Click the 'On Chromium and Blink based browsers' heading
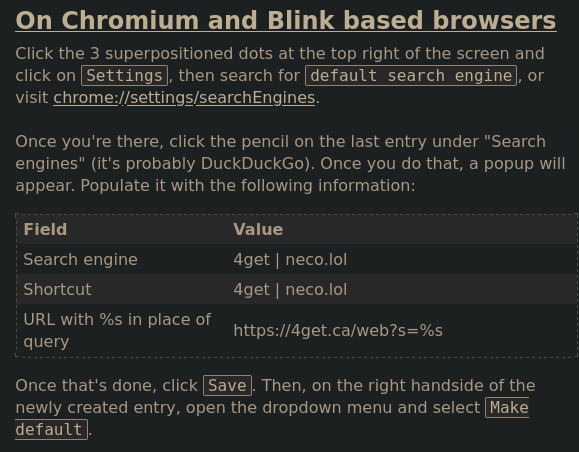Screen dimensions: 579x452 pos(286,20)
